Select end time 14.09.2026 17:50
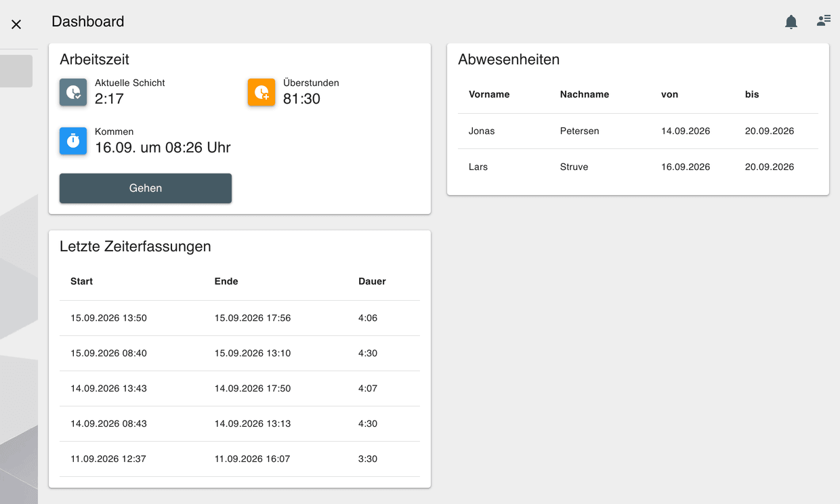The image size is (840, 504). [x=253, y=388]
